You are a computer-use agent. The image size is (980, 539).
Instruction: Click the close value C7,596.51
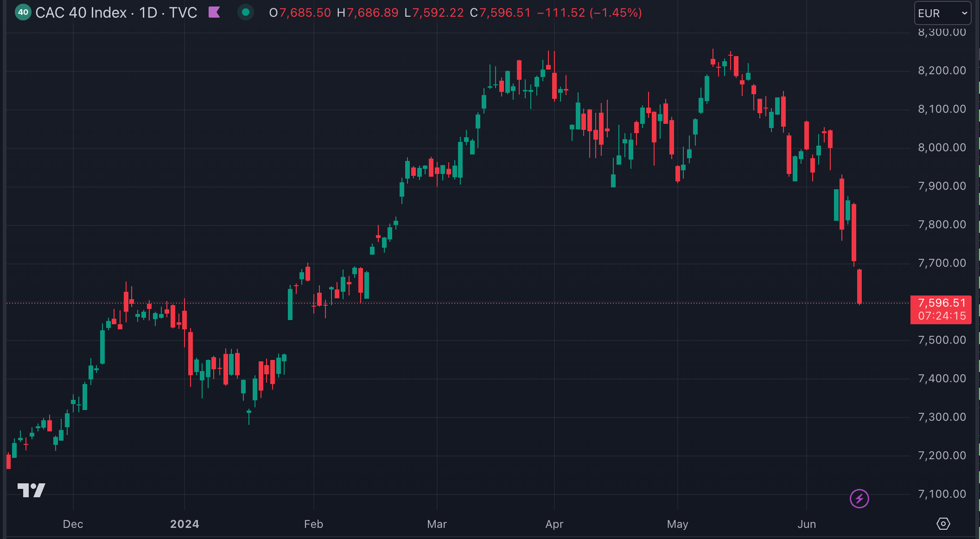(x=500, y=13)
